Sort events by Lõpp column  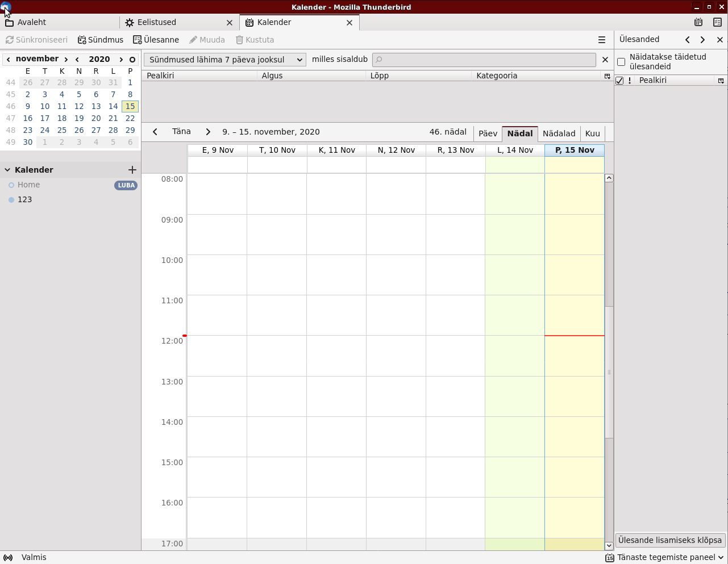click(418, 76)
